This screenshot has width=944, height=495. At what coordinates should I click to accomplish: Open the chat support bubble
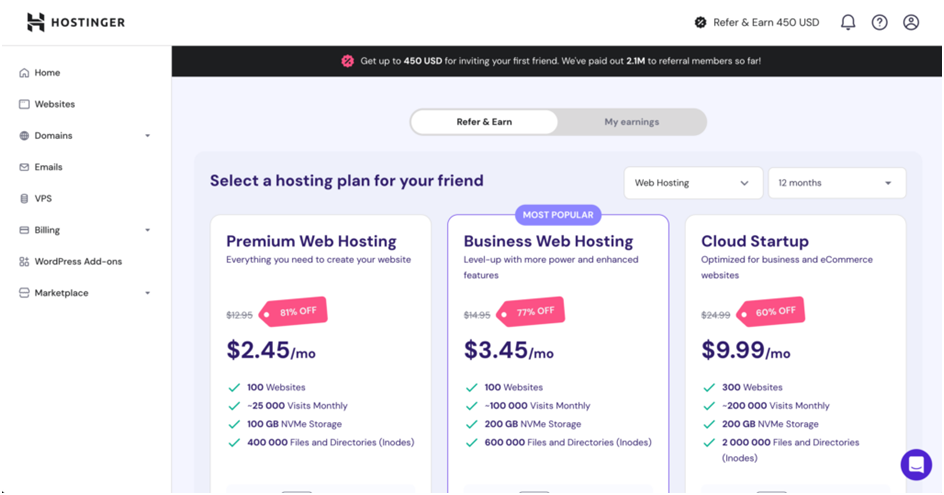coord(915,464)
